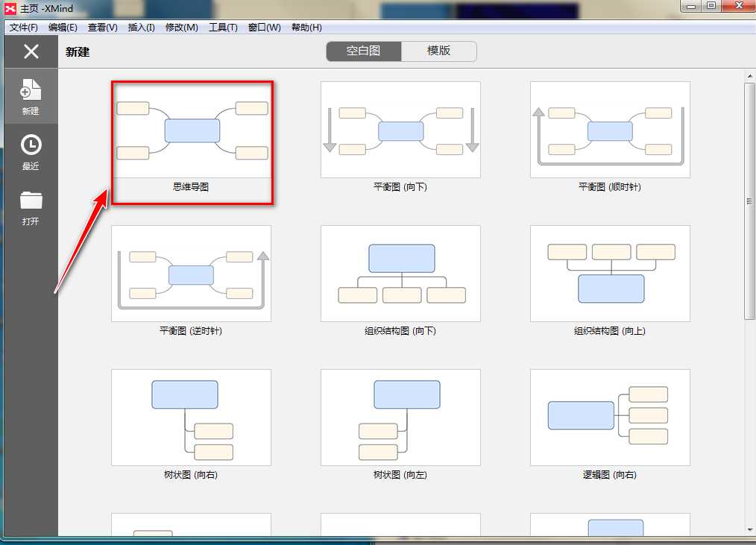Choose the 平衡图 (顺时针) template
This screenshot has height=545, width=756.
(x=610, y=130)
